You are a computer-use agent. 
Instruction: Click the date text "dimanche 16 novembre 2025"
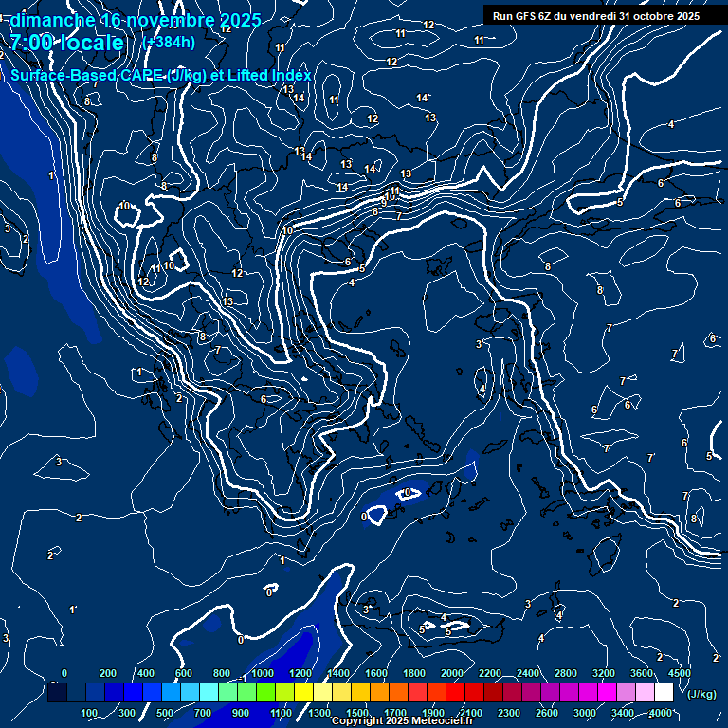[x=136, y=21]
